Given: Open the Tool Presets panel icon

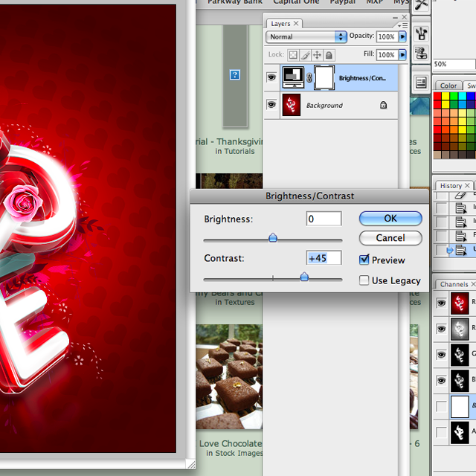Looking at the screenshot, I should [x=422, y=5].
